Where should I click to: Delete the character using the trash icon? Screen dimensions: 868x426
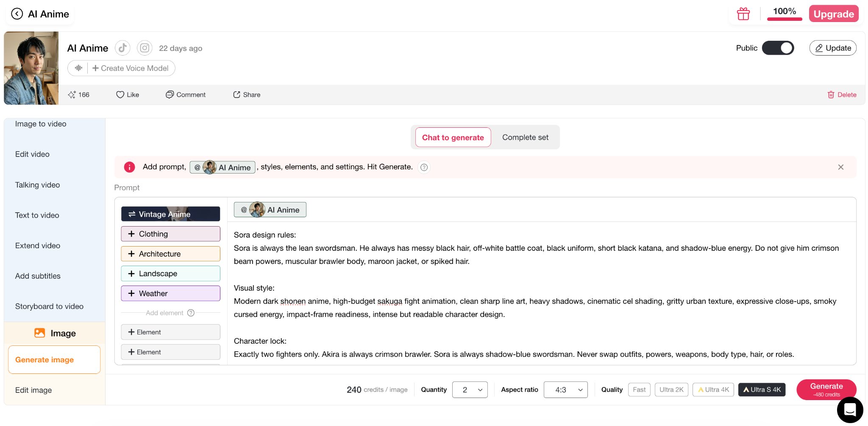tap(831, 95)
